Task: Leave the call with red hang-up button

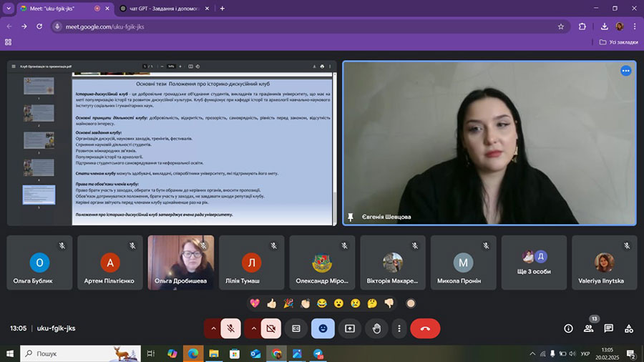Action: (x=425, y=328)
